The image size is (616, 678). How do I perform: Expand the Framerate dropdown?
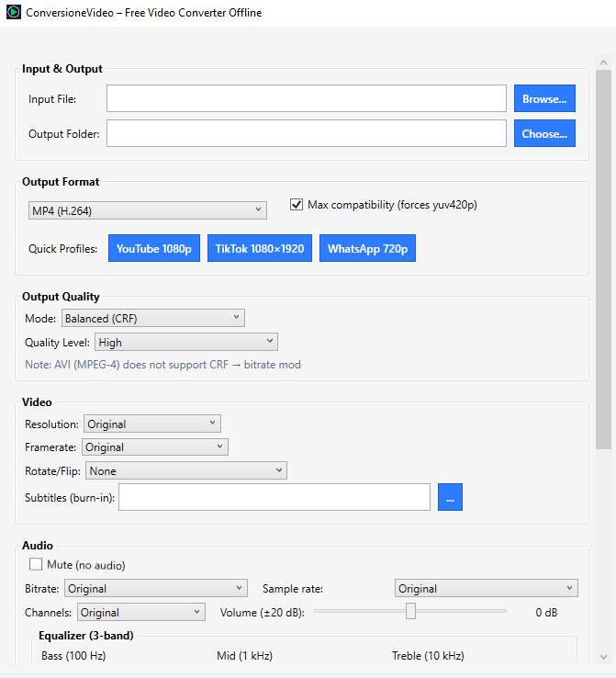click(x=155, y=447)
